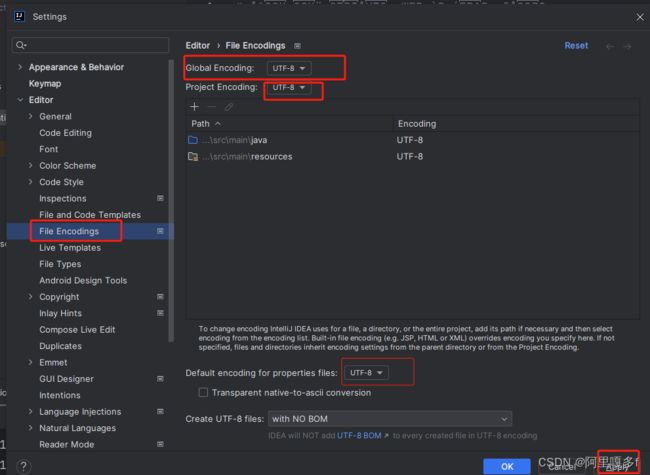Click the IntelliJ IDEA logo in title bar

click(x=19, y=17)
